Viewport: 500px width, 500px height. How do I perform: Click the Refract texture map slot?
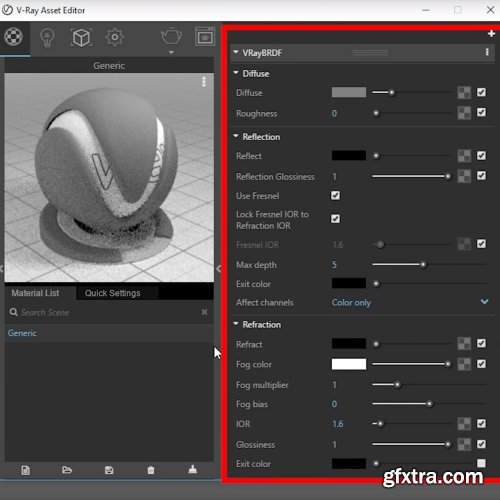coord(464,344)
